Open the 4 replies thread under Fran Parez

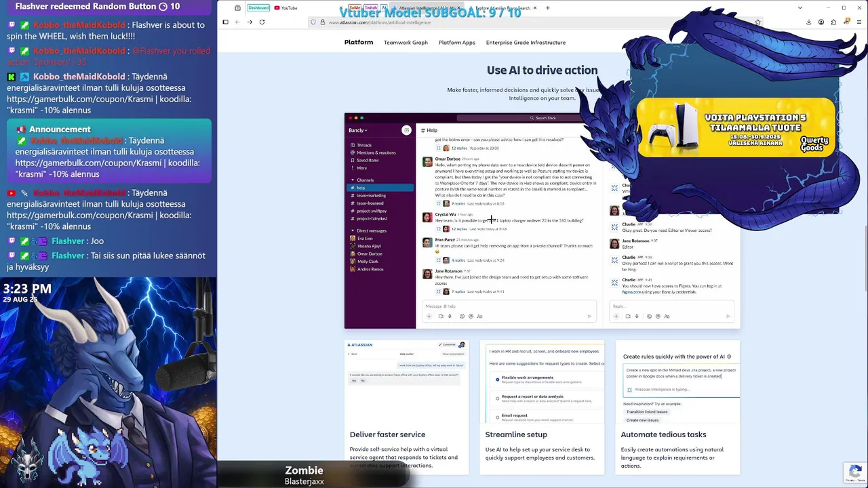click(x=458, y=260)
